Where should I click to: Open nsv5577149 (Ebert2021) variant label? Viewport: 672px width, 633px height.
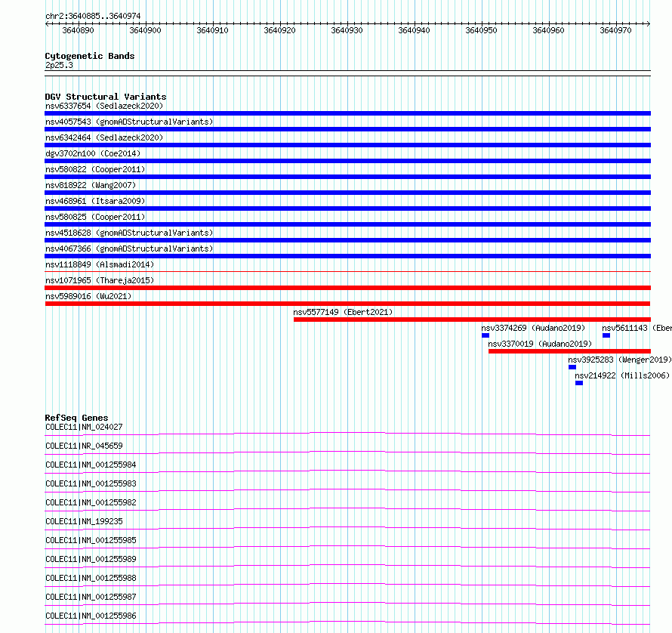coord(343,312)
